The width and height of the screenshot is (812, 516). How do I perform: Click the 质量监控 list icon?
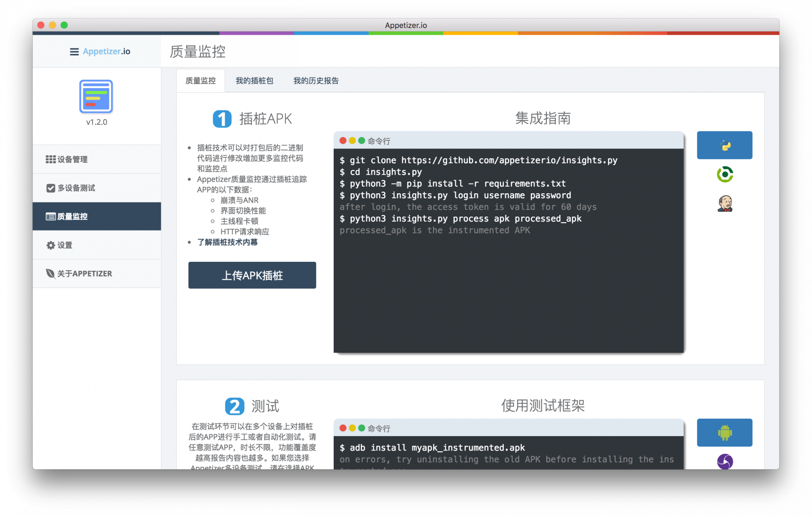pos(51,217)
